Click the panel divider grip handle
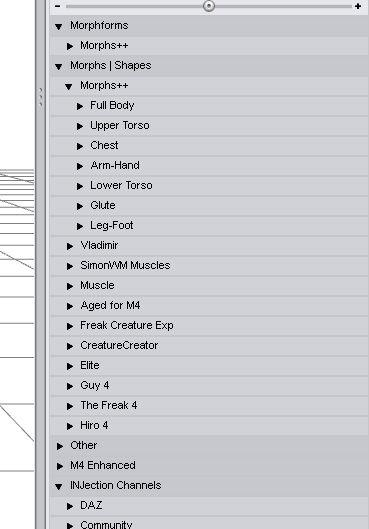369x529 pixels. point(41,97)
